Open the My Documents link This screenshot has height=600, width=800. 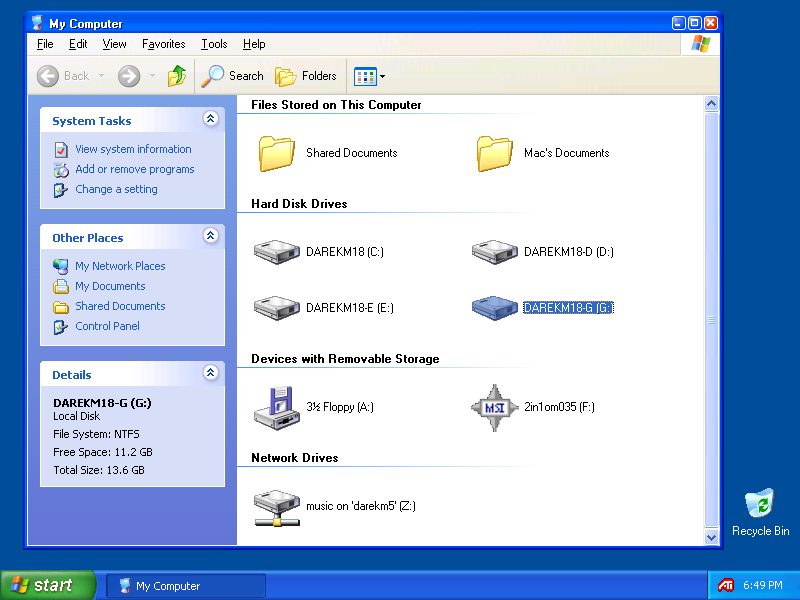[x=110, y=286]
